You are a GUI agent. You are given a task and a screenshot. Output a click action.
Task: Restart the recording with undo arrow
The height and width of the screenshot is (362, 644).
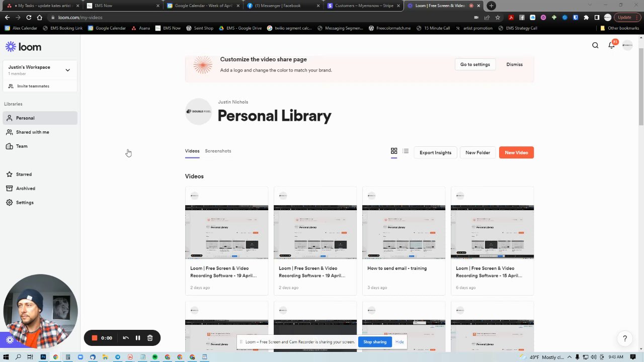point(126,338)
